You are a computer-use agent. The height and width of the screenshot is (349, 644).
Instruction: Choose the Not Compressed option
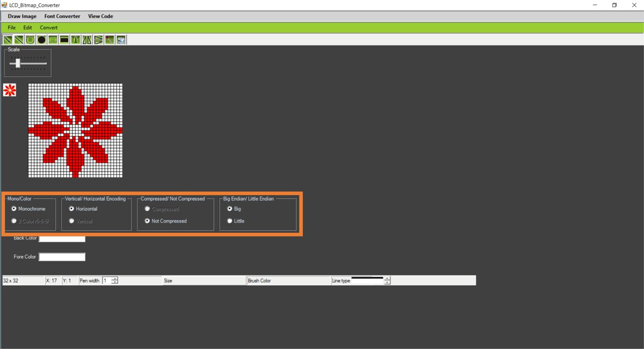147,221
